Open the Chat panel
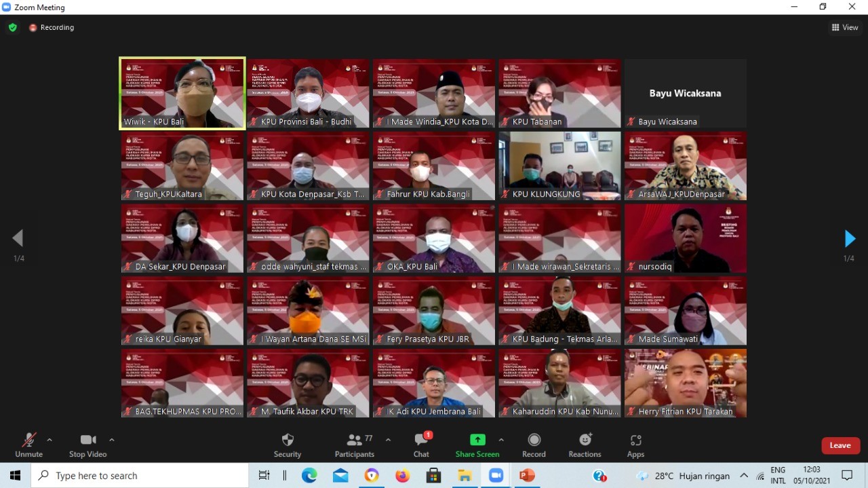Image resolution: width=868 pixels, height=488 pixels. tap(421, 445)
